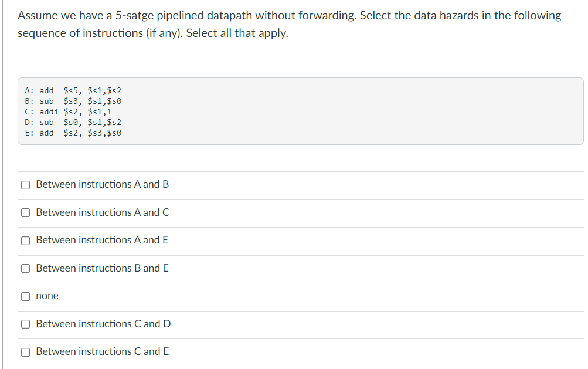Click instruction line 'D: sub $s0, $s1,$s2'
Viewport: 588px width, 369px height.
(x=73, y=122)
